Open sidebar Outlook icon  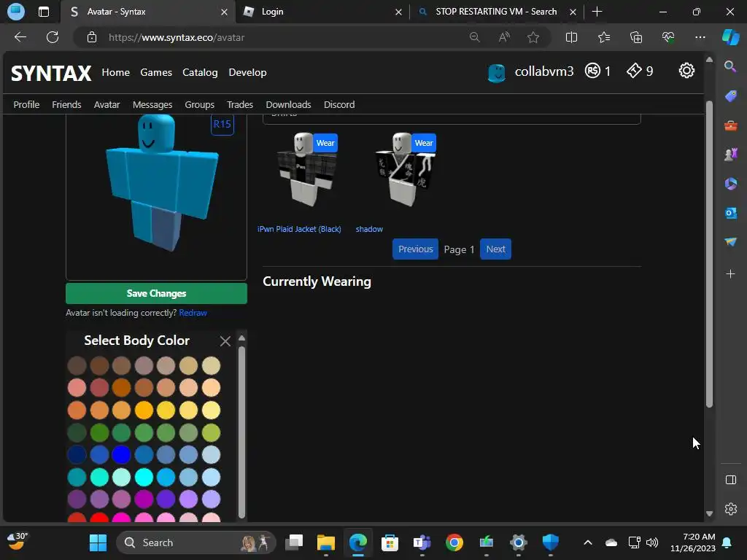pos(730,213)
